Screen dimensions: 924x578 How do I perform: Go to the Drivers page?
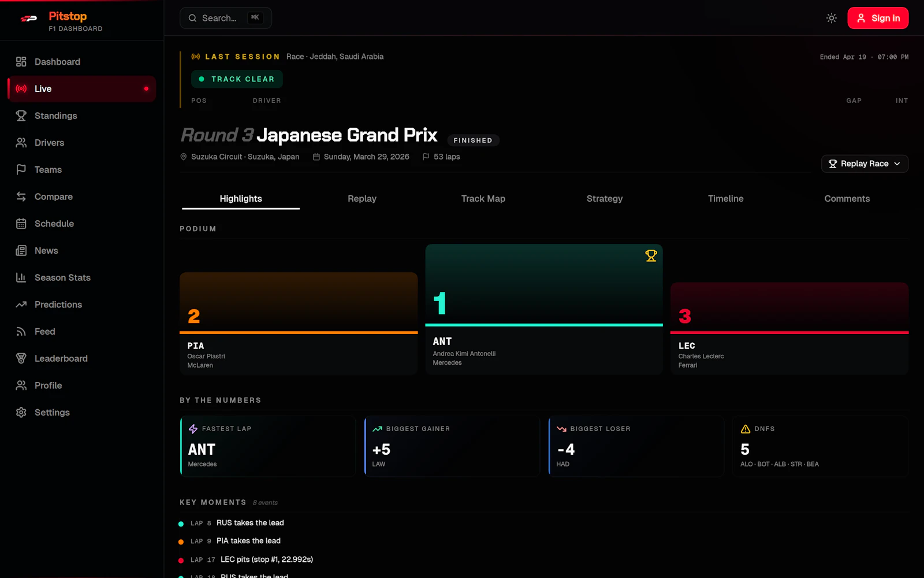81,143
